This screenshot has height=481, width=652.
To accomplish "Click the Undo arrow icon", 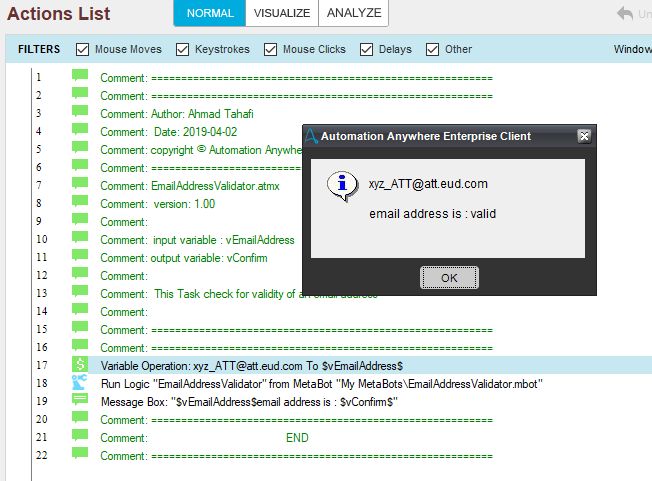I will click(x=625, y=13).
